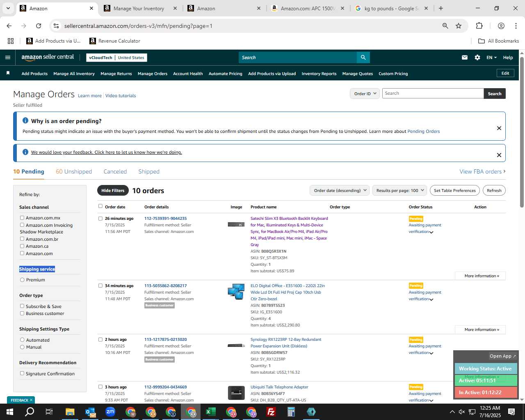525x420 pixels.
Task: Check the Amazon.com.br filter
Action: coord(22,239)
